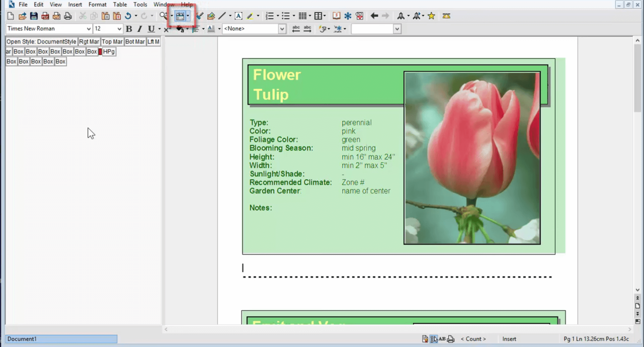This screenshot has height=347, width=644.
Task: Click the tulip photo in the document
Action: click(x=472, y=158)
